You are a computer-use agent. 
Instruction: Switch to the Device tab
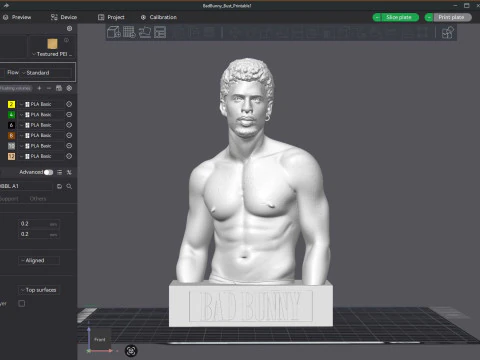pyautogui.click(x=64, y=17)
